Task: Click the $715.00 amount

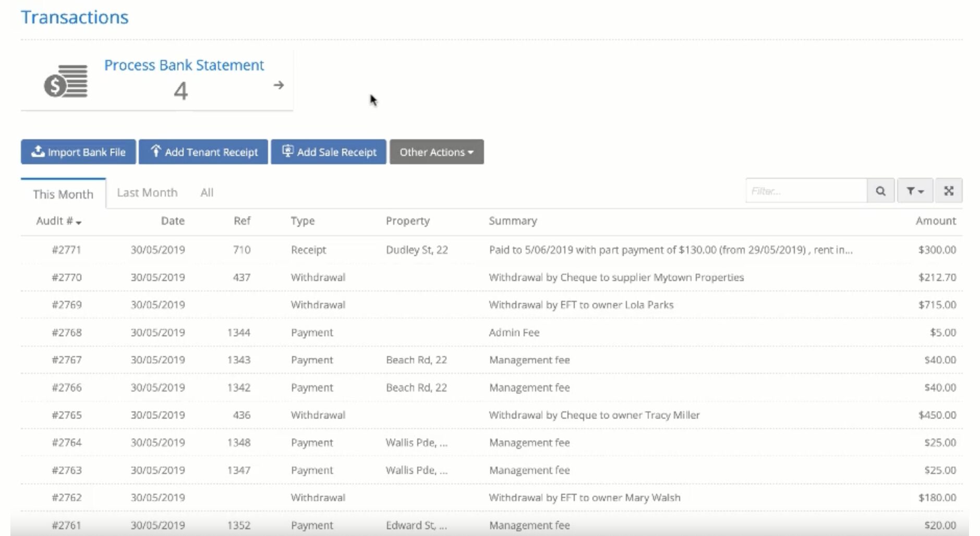Action: [937, 305]
